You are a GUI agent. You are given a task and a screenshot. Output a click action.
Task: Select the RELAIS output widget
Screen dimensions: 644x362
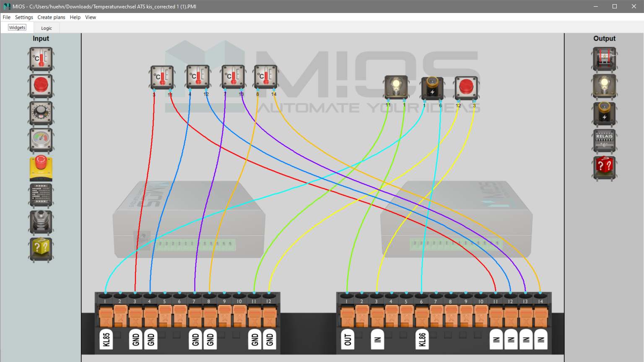point(604,140)
